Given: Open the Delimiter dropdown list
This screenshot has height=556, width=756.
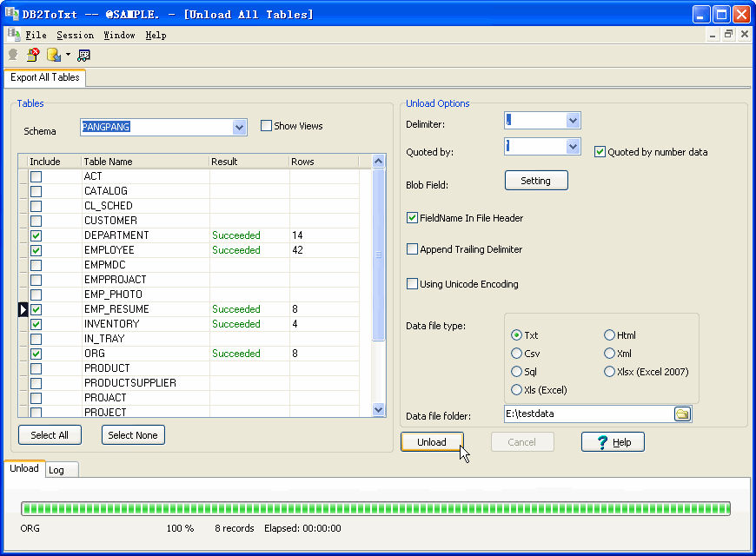Looking at the screenshot, I should [573, 121].
